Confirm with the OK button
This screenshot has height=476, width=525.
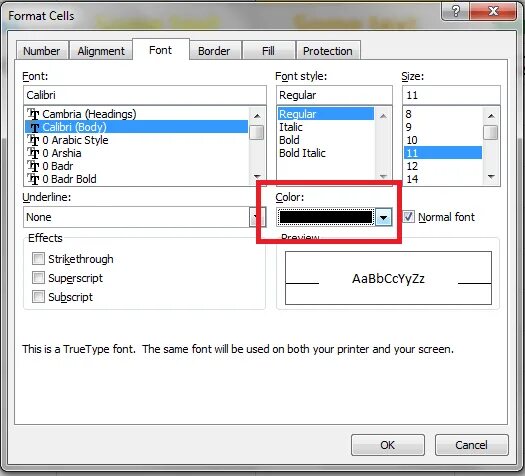[388, 445]
